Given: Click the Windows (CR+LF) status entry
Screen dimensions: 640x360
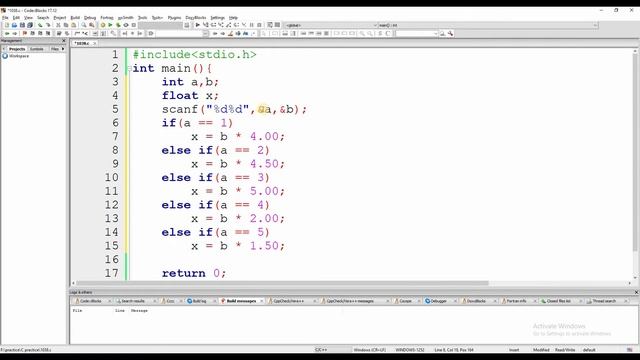Looking at the screenshot, I should [x=369, y=350].
